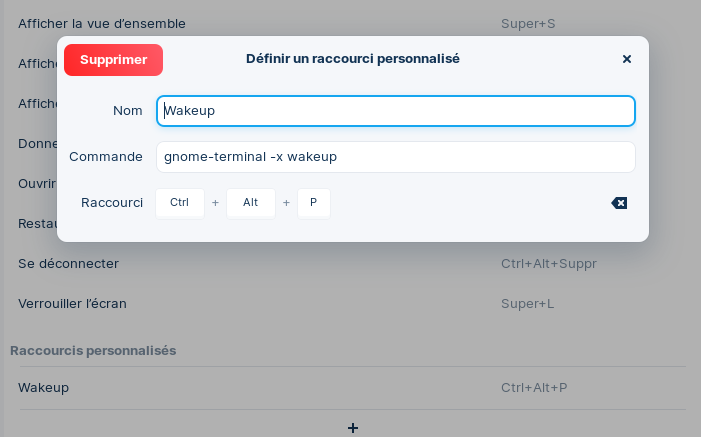The image size is (701, 437).
Task: Open the Wakeup custom shortcut row
Action: point(44,388)
